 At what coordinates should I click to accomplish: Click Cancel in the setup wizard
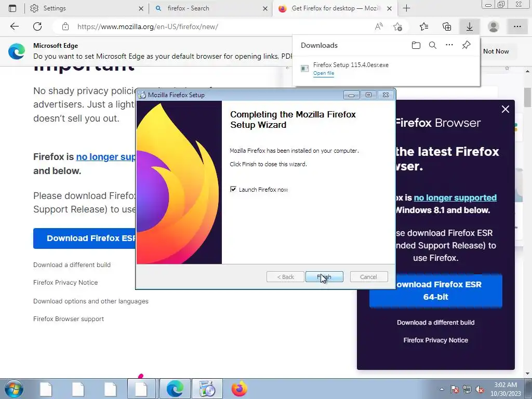click(x=368, y=277)
